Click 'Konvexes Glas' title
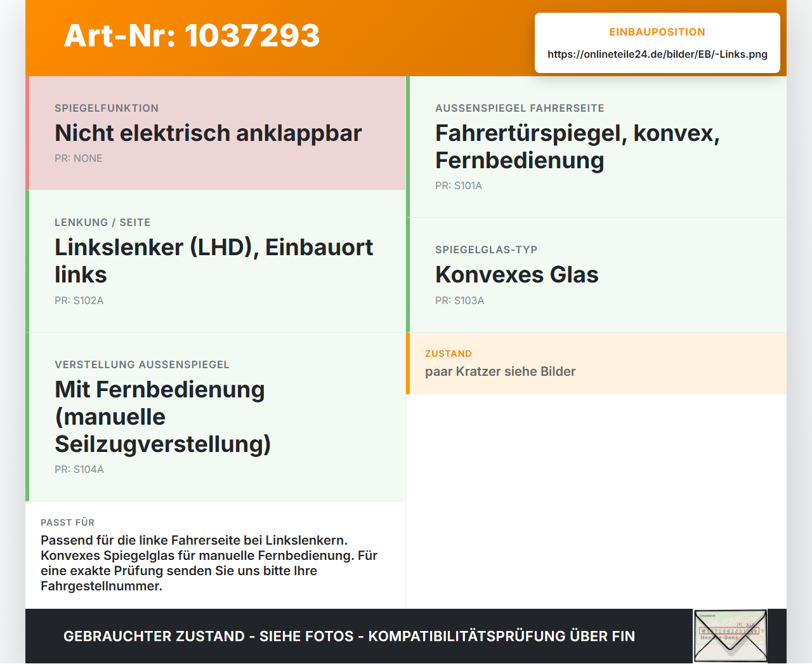This screenshot has height=664, width=812. 517,275
